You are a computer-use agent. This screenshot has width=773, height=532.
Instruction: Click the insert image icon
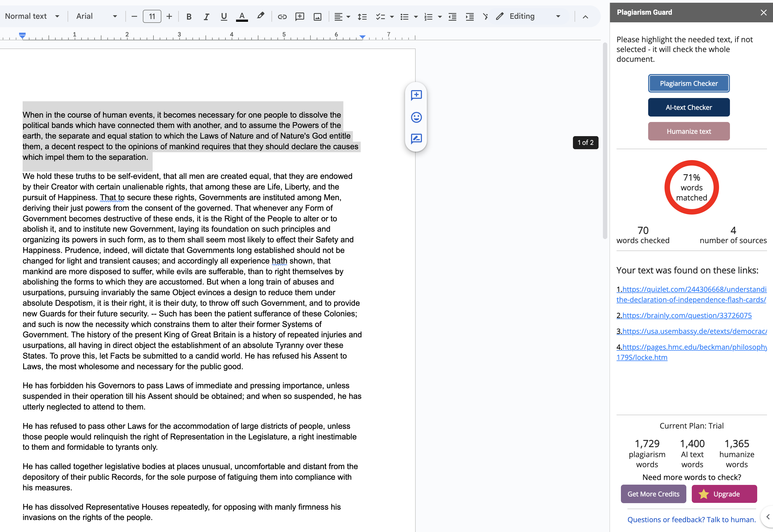coord(317,16)
